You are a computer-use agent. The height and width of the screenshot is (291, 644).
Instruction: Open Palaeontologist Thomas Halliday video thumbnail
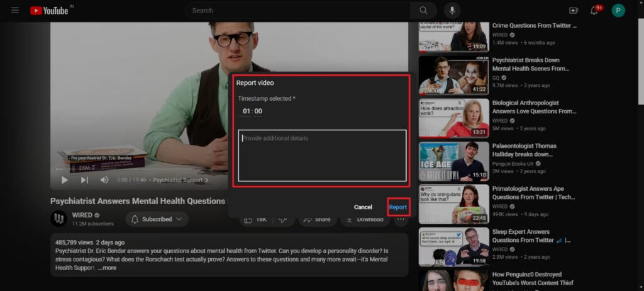click(x=454, y=161)
